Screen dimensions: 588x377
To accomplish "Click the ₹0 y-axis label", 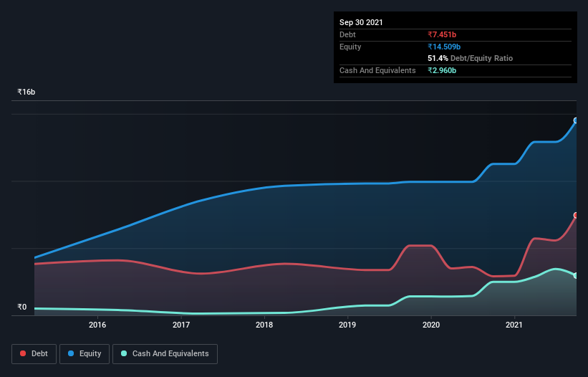I will [x=22, y=307].
